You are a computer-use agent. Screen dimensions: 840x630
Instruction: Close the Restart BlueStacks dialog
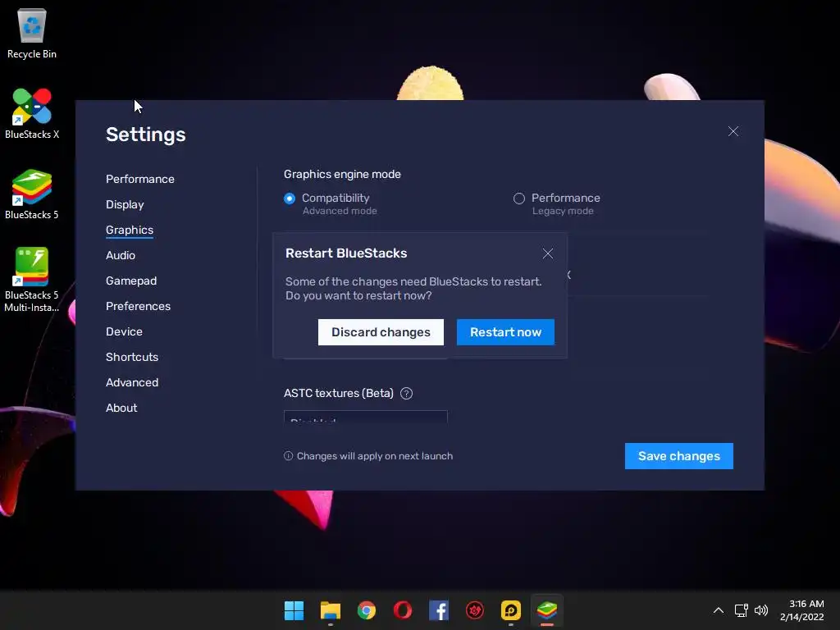[x=547, y=253]
